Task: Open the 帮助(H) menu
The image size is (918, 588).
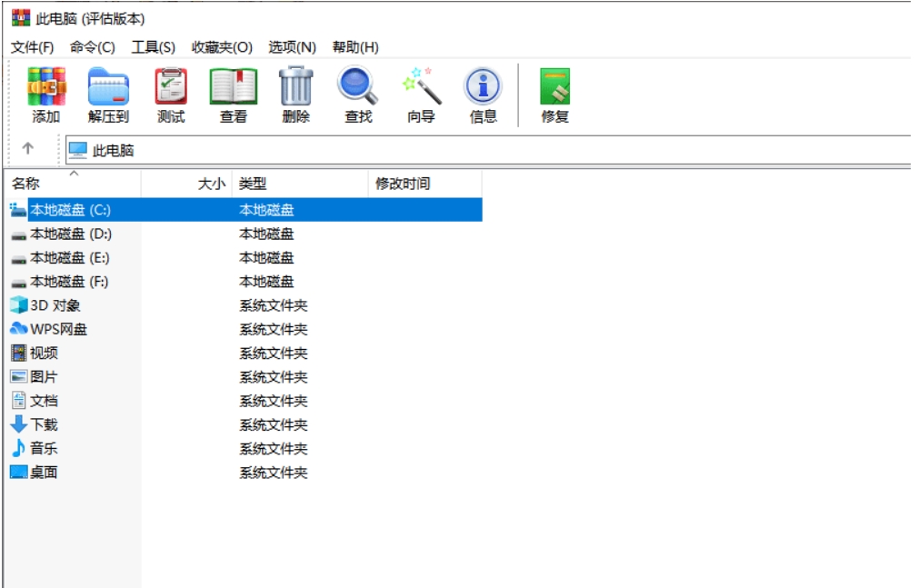Action: [x=355, y=47]
